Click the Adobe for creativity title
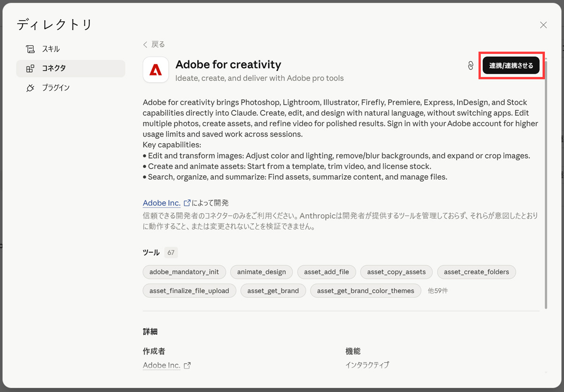This screenshot has height=392, width=564. [x=228, y=64]
